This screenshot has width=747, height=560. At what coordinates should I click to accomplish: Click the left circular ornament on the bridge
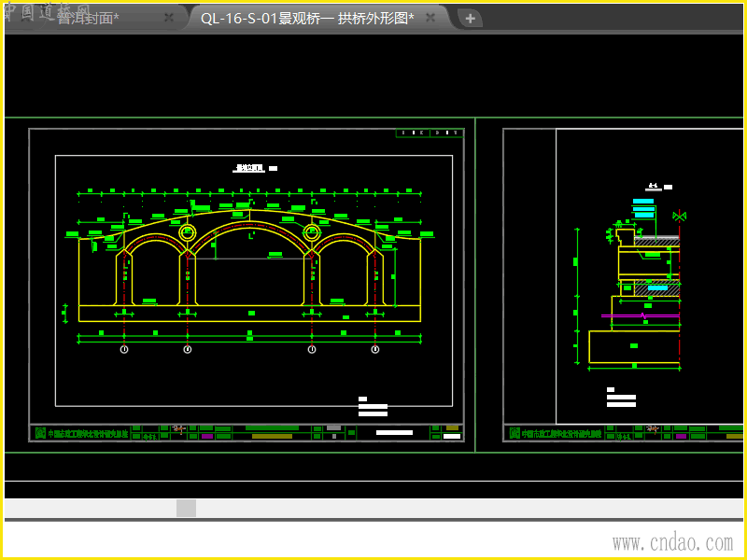click(188, 232)
